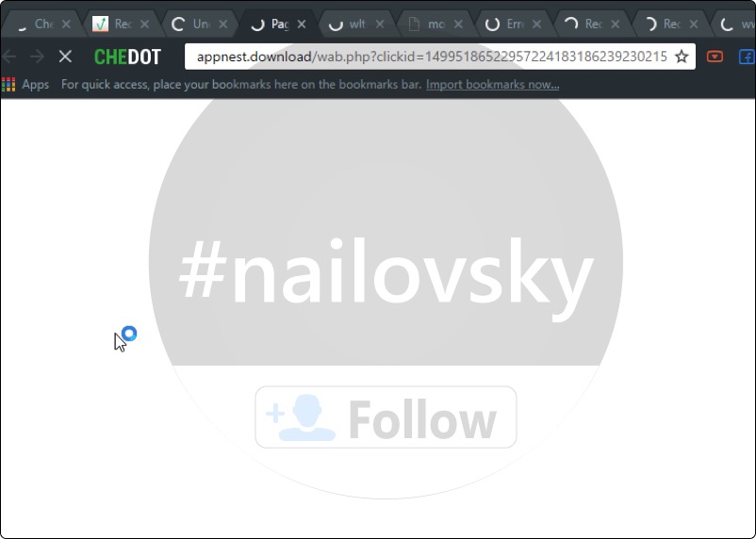Close the mo tab
Viewport: 756px width, 539px height.
point(458,24)
